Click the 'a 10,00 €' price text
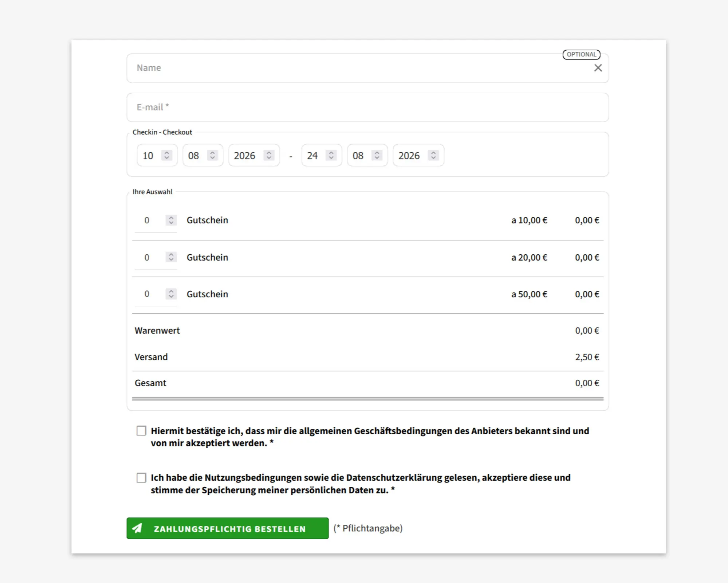The width and height of the screenshot is (728, 583). (529, 220)
